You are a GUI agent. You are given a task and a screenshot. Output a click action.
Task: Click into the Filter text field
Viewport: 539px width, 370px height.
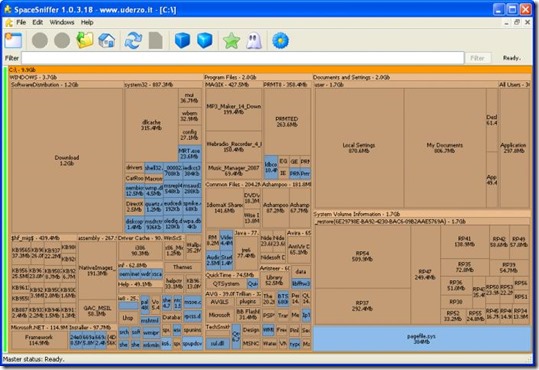pyautogui.click(x=243, y=58)
